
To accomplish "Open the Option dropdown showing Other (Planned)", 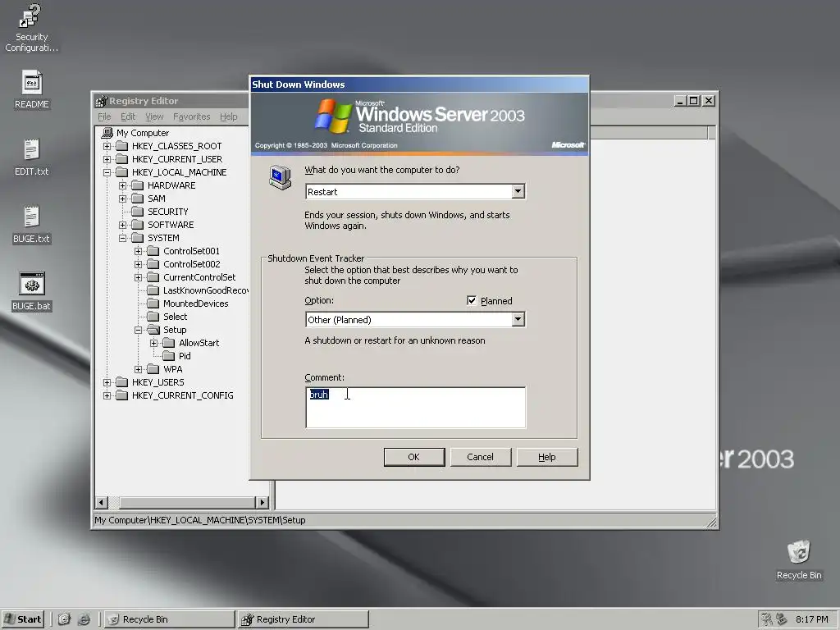I will (x=518, y=320).
